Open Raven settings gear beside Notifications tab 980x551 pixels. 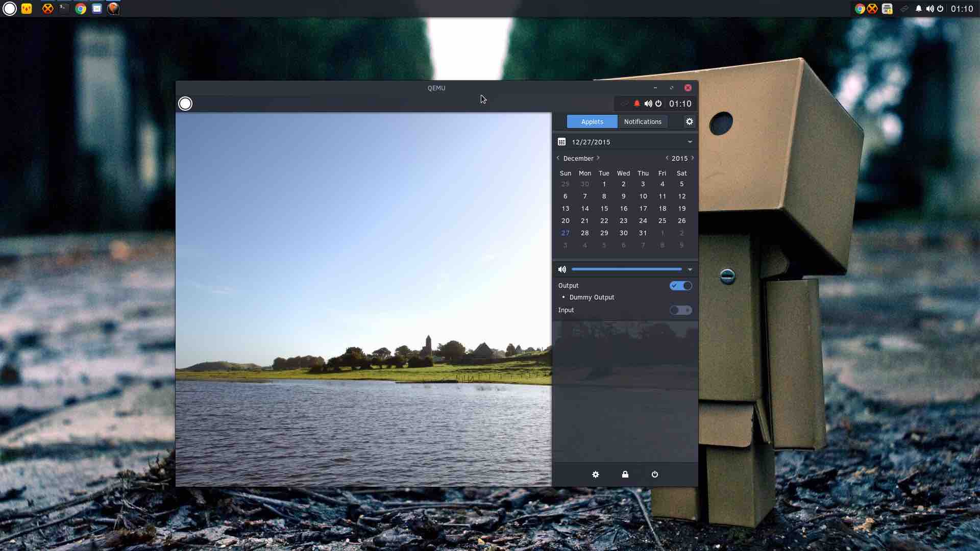[x=689, y=121]
